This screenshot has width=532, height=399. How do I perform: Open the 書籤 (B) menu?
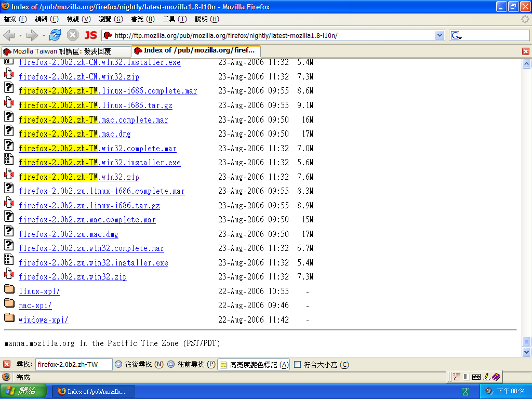(143, 19)
